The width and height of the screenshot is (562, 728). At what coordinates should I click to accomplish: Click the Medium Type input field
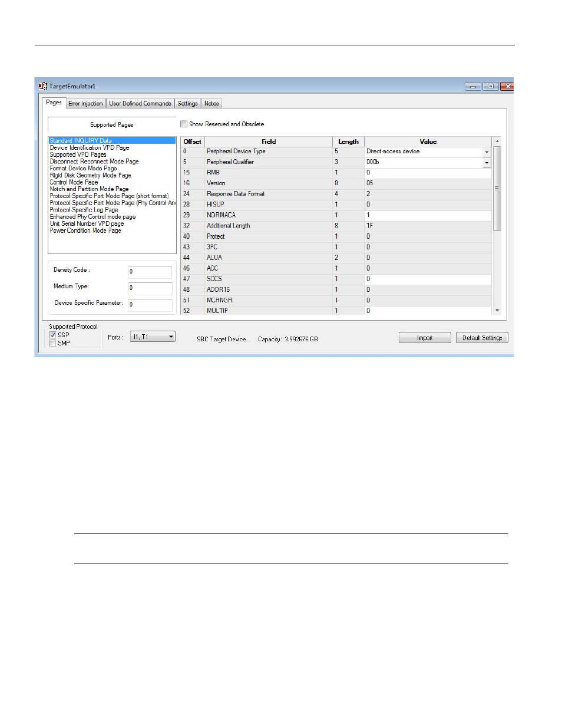point(150,288)
